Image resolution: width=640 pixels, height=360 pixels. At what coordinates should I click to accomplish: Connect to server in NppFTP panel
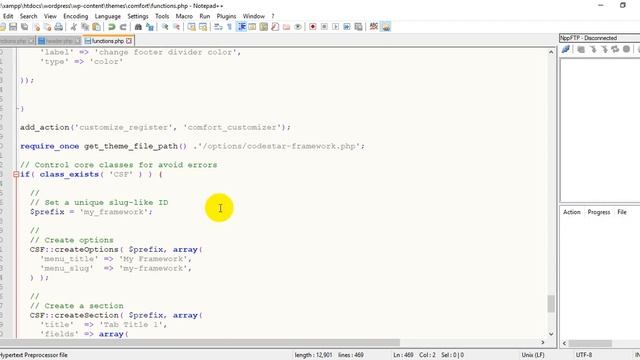566,49
